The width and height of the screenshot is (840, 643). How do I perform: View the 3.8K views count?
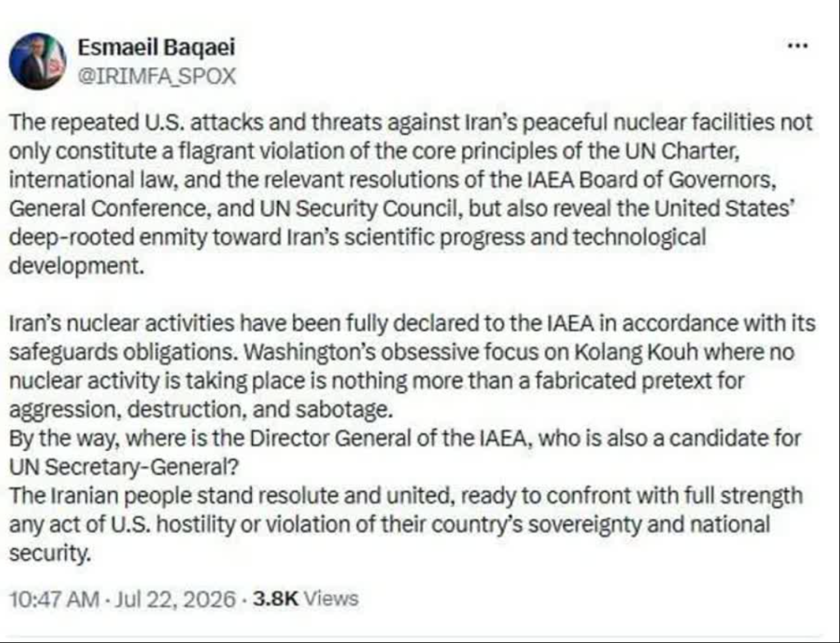click(x=275, y=598)
